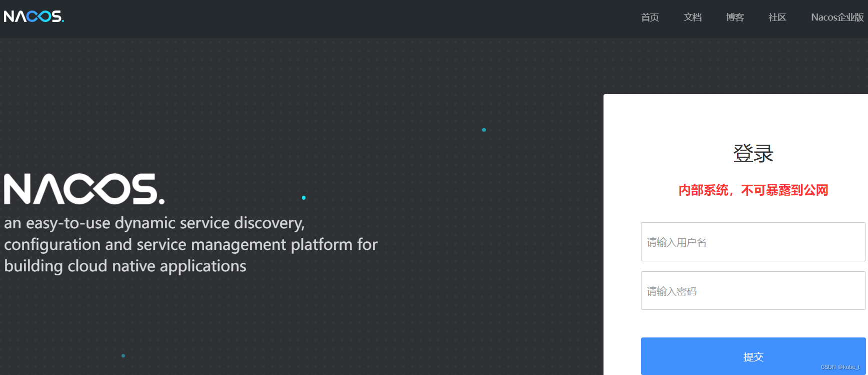
Task: Click the NACOS logo in the header
Action: tap(34, 17)
